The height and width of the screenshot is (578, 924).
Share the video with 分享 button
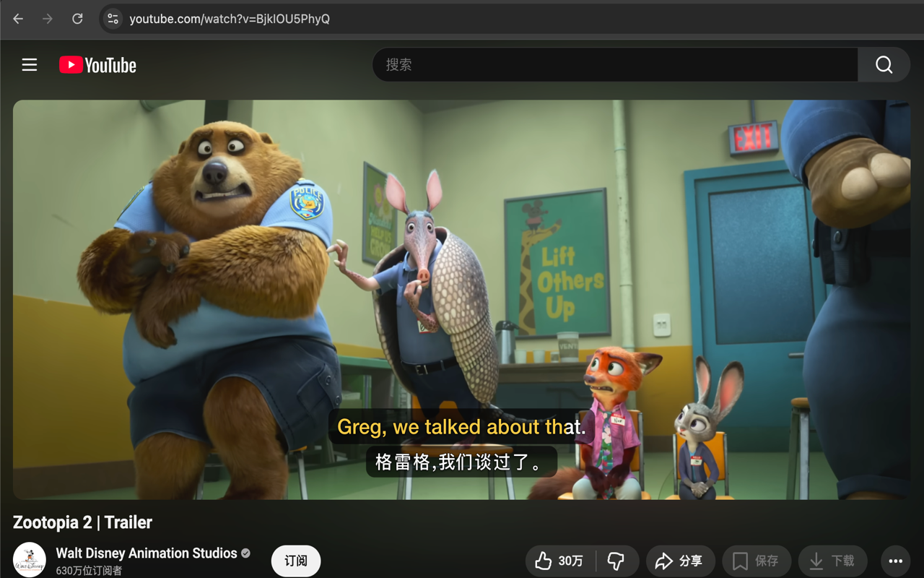[x=680, y=561]
